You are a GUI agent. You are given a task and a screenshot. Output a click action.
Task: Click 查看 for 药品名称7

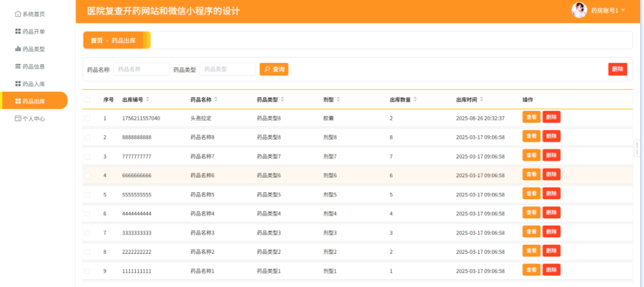(x=531, y=155)
